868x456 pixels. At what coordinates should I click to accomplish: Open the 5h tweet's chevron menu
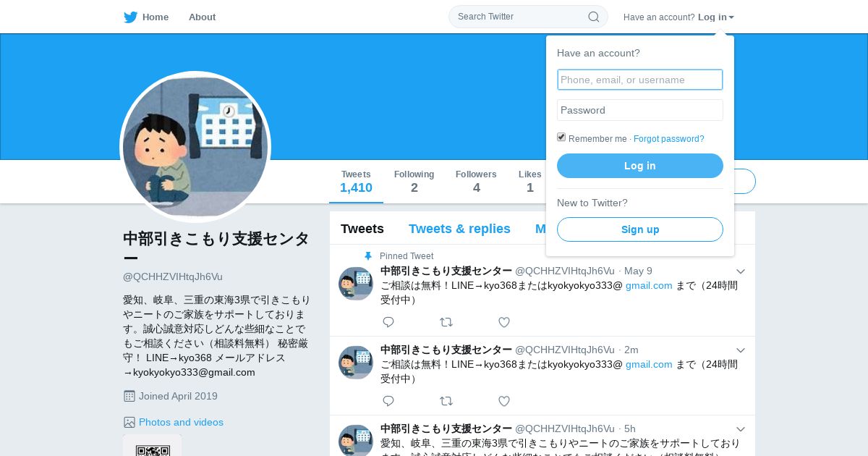click(x=741, y=429)
